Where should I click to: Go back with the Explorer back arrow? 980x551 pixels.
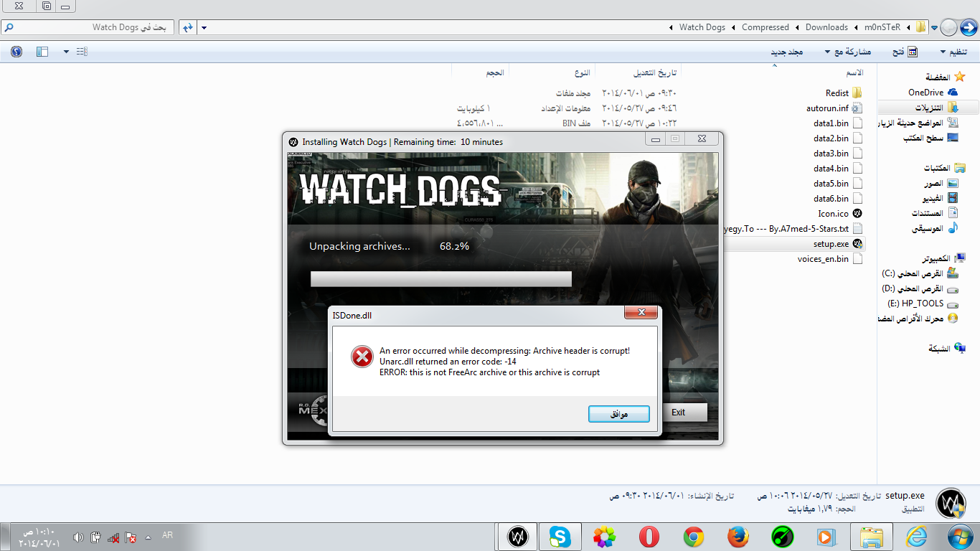(x=967, y=27)
